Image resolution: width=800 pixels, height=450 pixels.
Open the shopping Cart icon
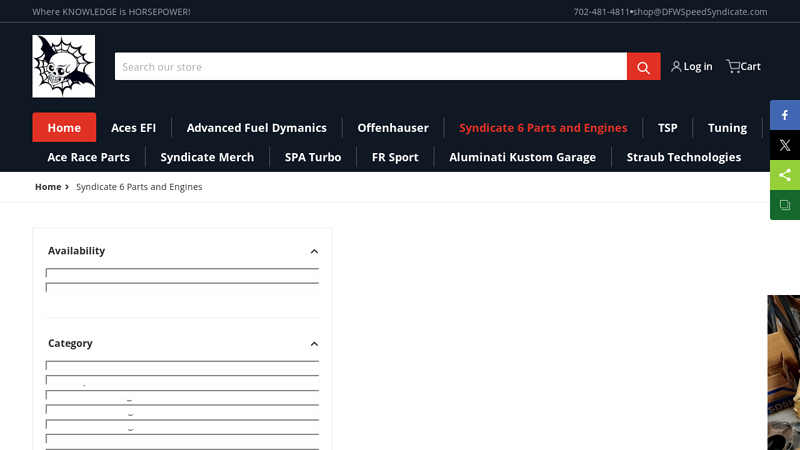pos(743,66)
